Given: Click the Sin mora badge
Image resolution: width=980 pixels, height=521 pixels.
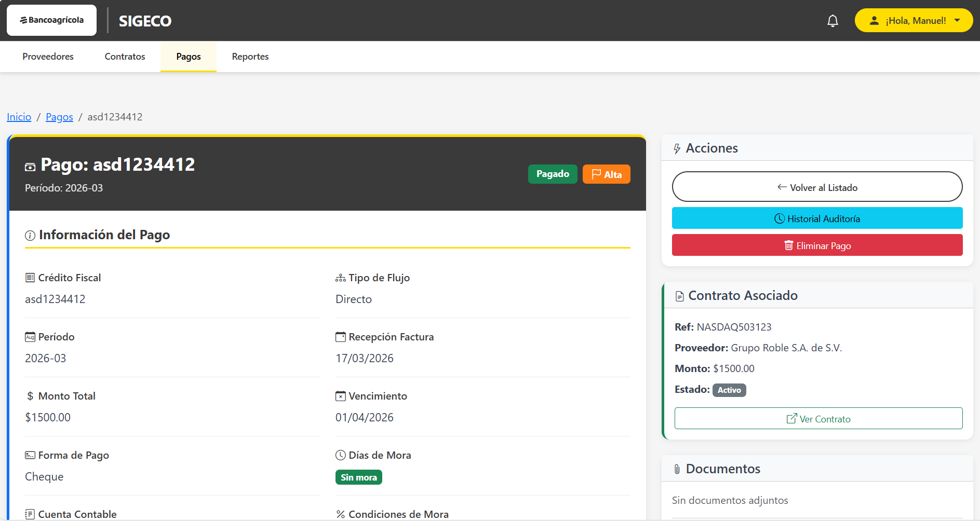Looking at the screenshot, I should [x=359, y=477].
